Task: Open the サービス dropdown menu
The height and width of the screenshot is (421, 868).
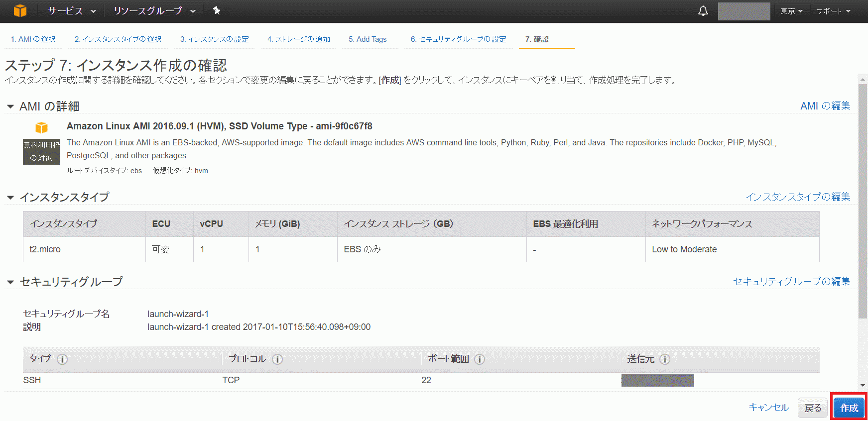Action: tap(72, 11)
